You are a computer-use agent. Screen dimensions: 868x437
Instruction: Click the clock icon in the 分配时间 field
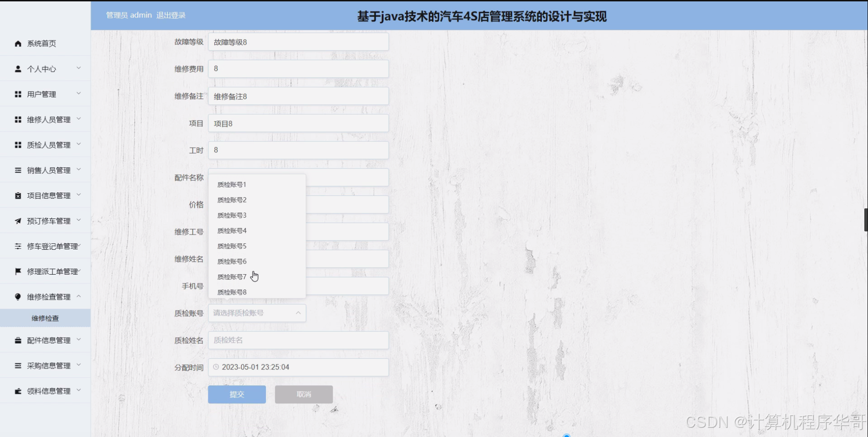(x=216, y=367)
